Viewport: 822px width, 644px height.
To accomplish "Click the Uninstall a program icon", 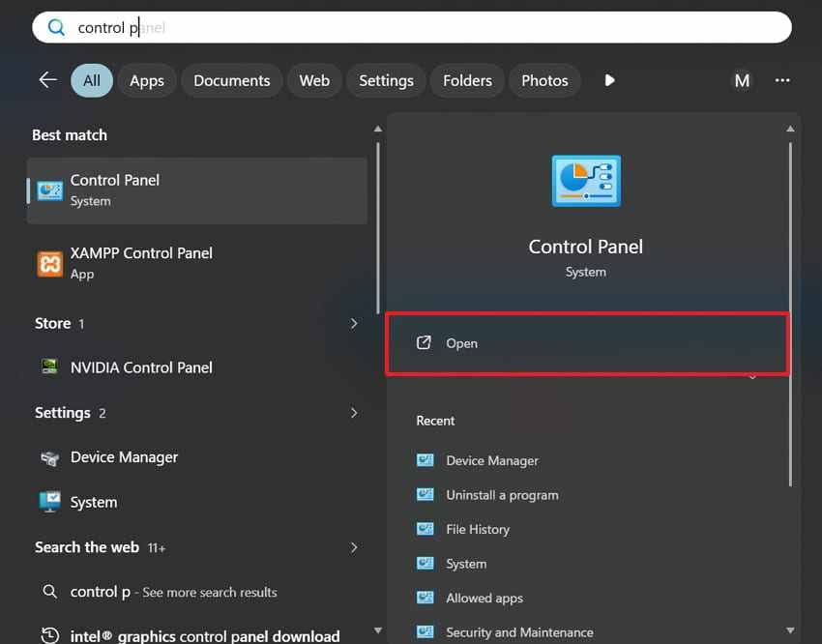I will [x=426, y=495].
